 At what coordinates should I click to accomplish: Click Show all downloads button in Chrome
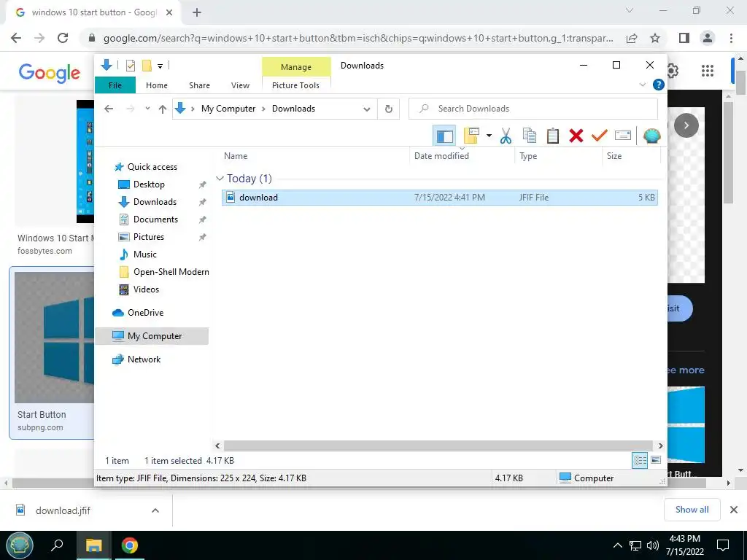tap(692, 510)
